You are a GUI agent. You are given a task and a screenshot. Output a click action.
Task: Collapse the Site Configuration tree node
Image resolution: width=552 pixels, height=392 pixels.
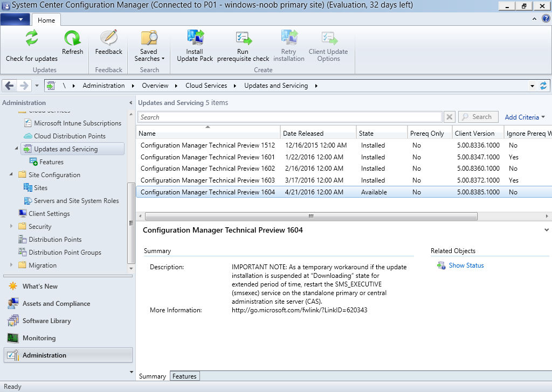point(11,174)
